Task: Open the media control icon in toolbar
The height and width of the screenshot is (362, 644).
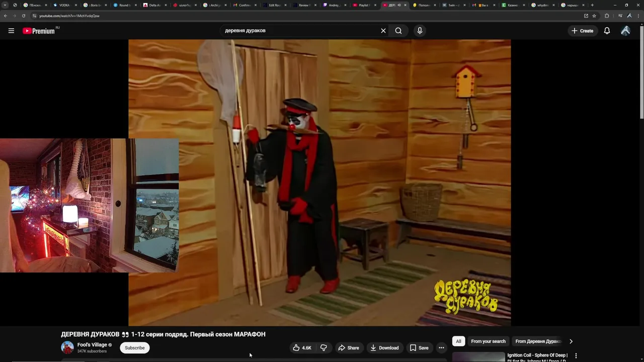Action: (620, 16)
